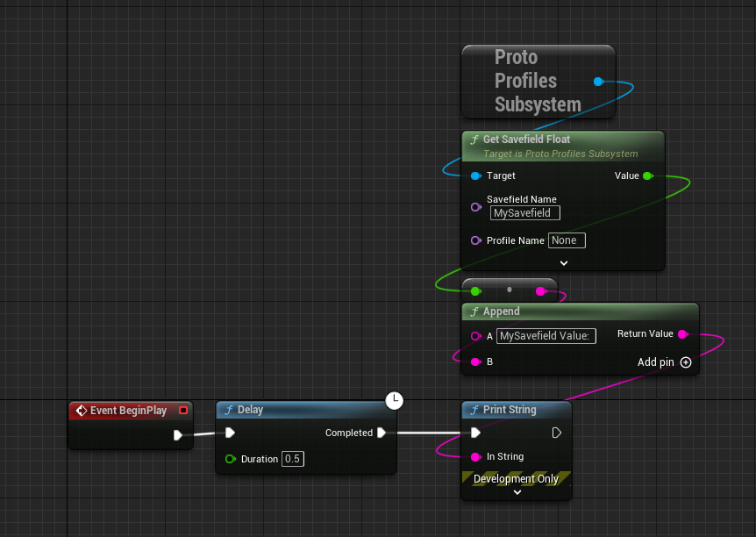
Task: Click the Print String In String pin
Action: pos(475,456)
